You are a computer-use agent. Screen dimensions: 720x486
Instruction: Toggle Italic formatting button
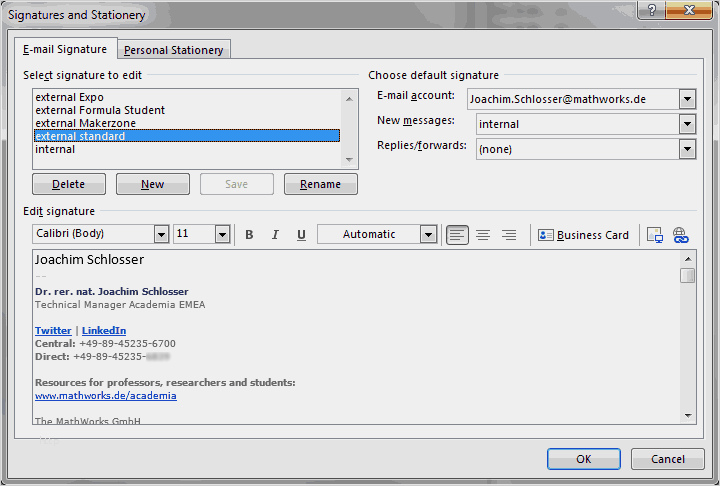(x=275, y=235)
